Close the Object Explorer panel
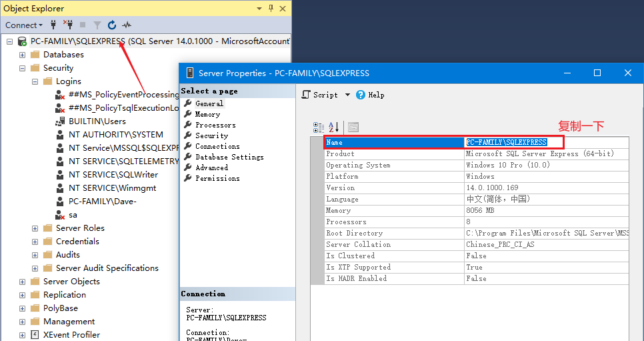Image resolution: width=644 pixels, height=341 pixels. point(283,8)
